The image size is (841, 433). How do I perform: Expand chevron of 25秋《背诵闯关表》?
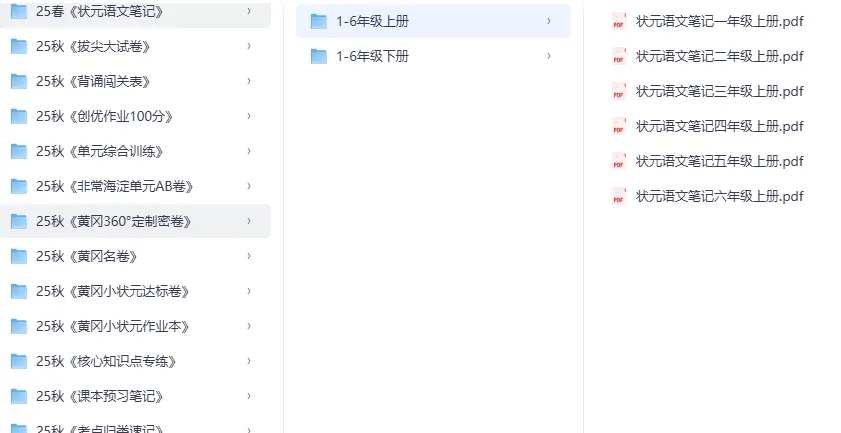pyautogui.click(x=249, y=81)
